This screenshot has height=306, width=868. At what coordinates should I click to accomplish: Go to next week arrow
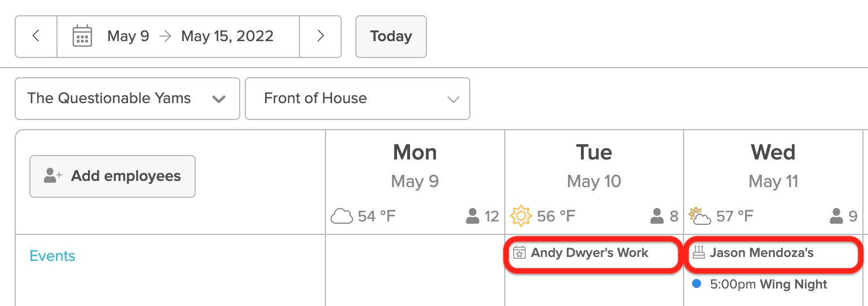320,37
